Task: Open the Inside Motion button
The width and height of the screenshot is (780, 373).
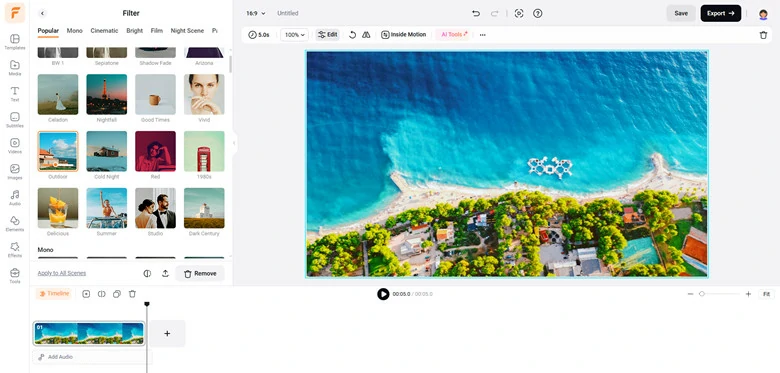Action: click(x=403, y=35)
